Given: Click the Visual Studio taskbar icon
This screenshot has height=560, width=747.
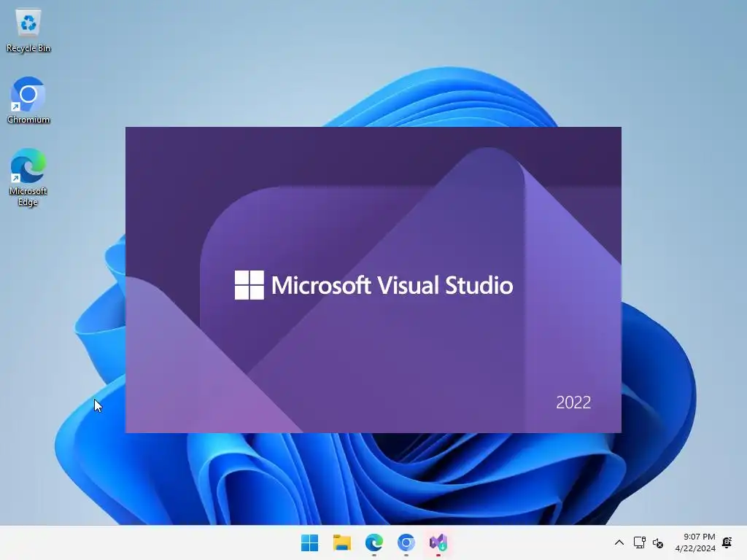Looking at the screenshot, I should tap(438, 542).
